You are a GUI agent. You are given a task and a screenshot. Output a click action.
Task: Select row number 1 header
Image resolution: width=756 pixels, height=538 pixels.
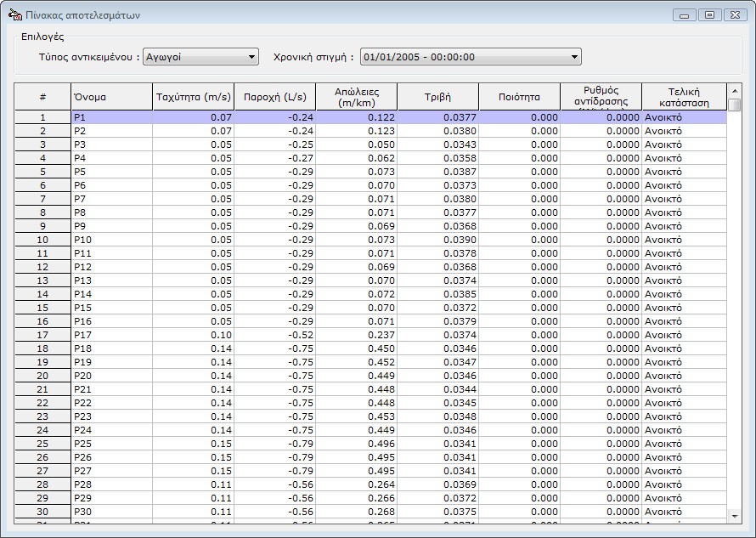(42, 117)
